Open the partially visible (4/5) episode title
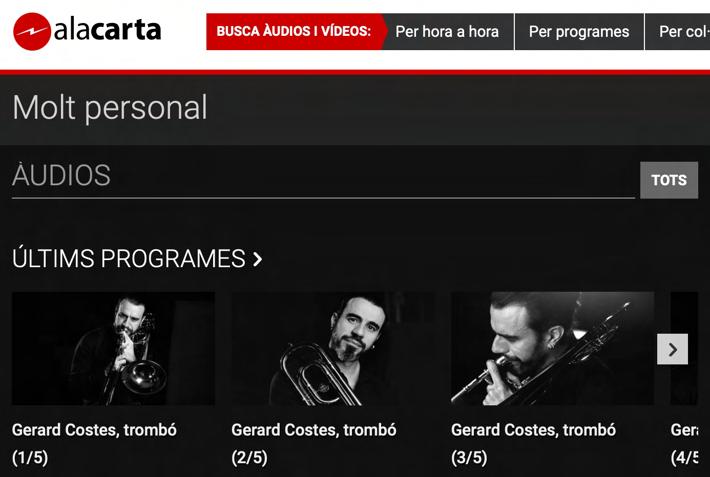 [684, 443]
